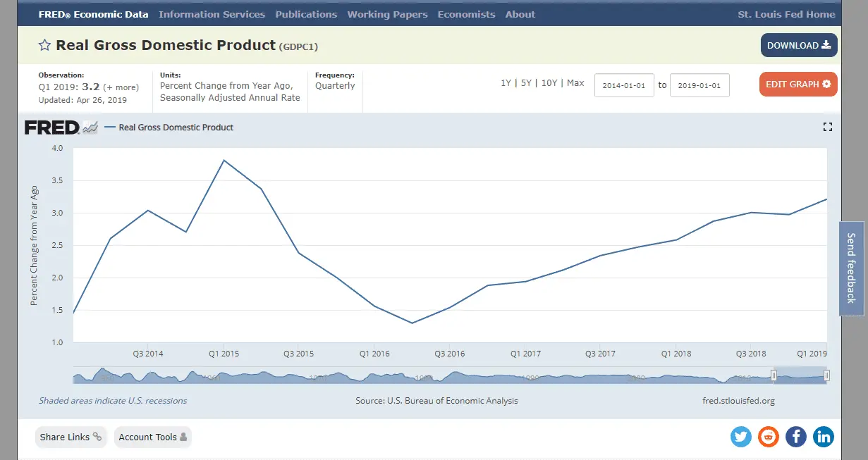Screen dimensions: 868x460
Task: Expand the Share Links options
Action: (x=71, y=437)
